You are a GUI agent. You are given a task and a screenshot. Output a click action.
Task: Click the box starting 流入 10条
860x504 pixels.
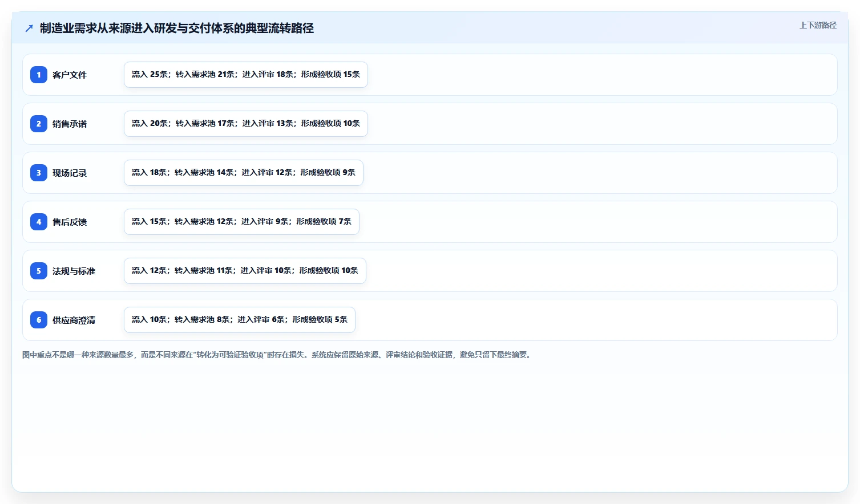(240, 320)
